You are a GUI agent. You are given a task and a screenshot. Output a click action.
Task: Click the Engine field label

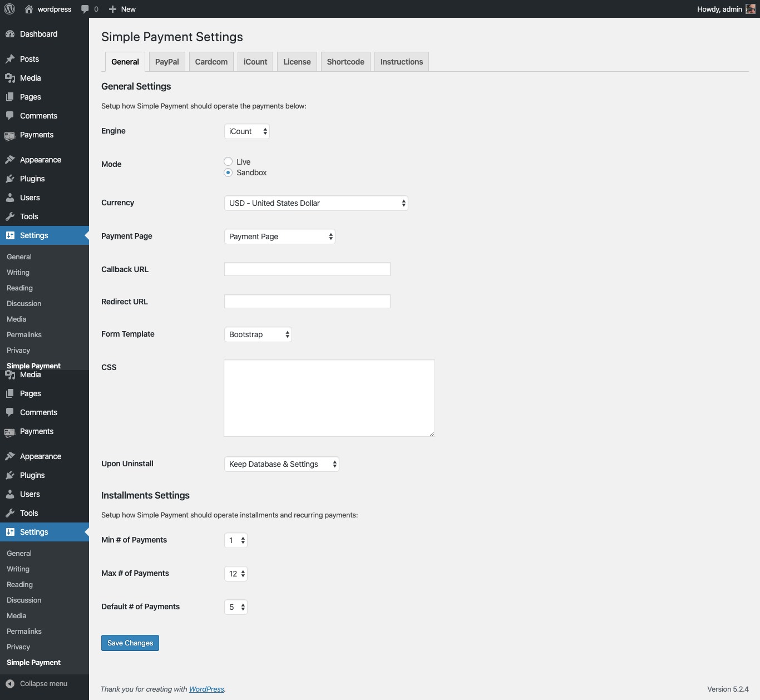tap(113, 131)
